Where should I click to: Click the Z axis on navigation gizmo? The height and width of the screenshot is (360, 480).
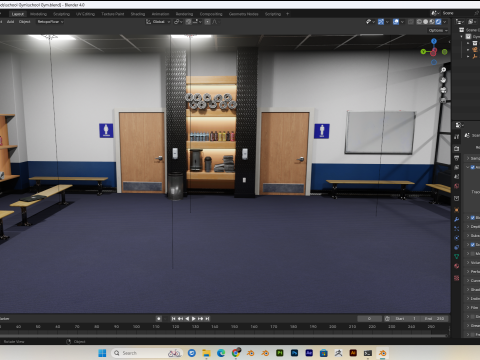434,41
